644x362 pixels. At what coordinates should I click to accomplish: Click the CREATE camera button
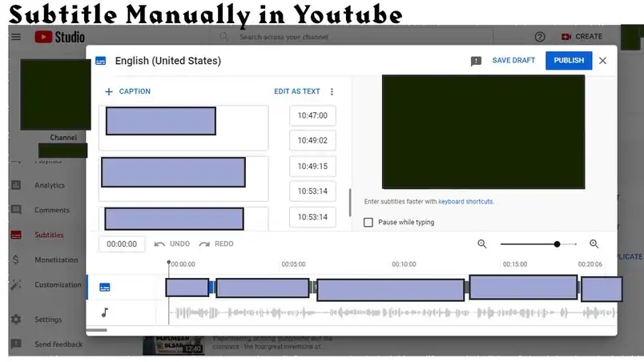pyautogui.click(x=582, y=37)
